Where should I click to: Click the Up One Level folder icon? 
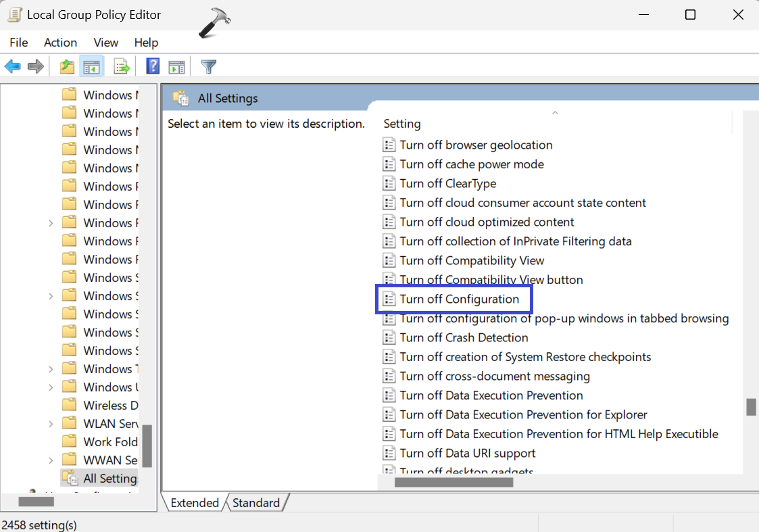pos(66,66)
